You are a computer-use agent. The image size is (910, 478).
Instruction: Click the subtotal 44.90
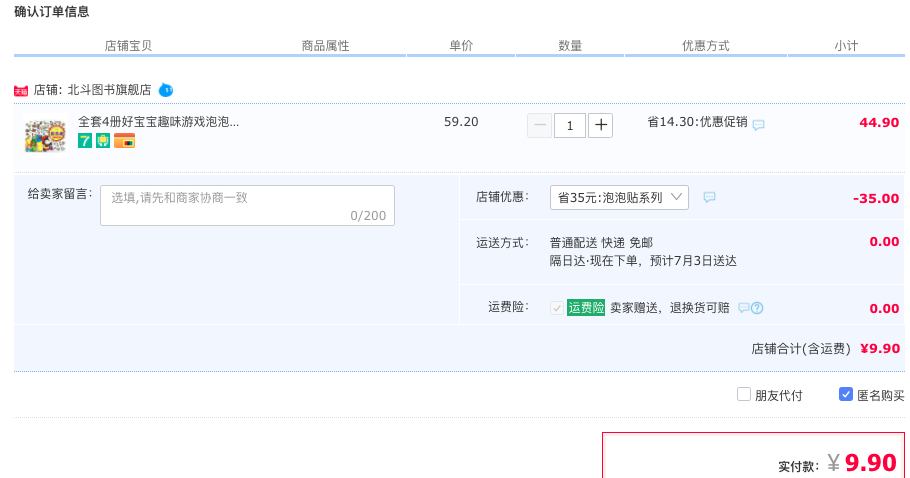click(x=879, y=122)
